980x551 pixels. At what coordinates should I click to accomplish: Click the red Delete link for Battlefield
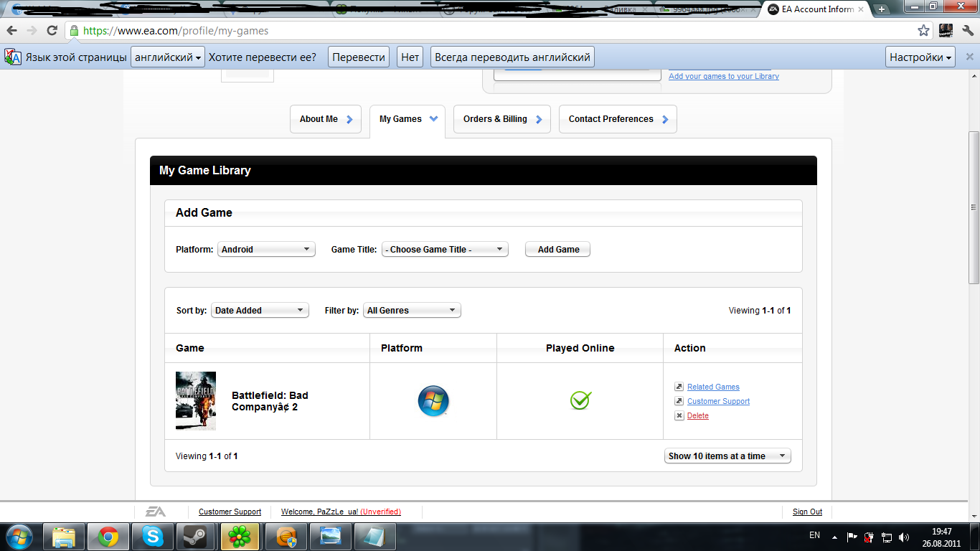pyautogui.click(x=698, y=415)
